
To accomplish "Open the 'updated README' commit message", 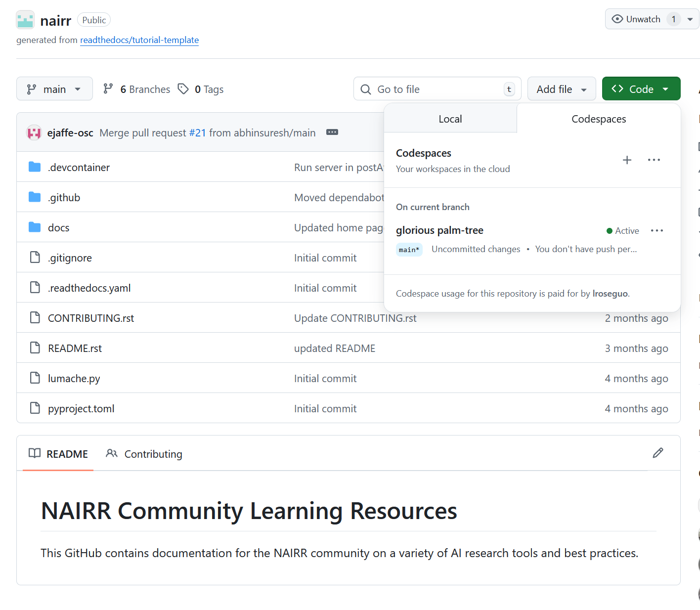I will point(335,348).
